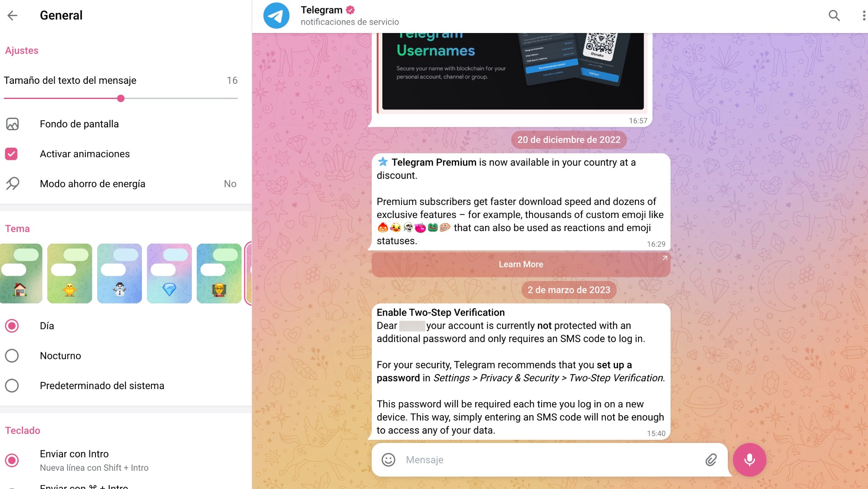Select Nocturno radio button for theme
Viewport: 868px width, 489px height.
point(11,355)
